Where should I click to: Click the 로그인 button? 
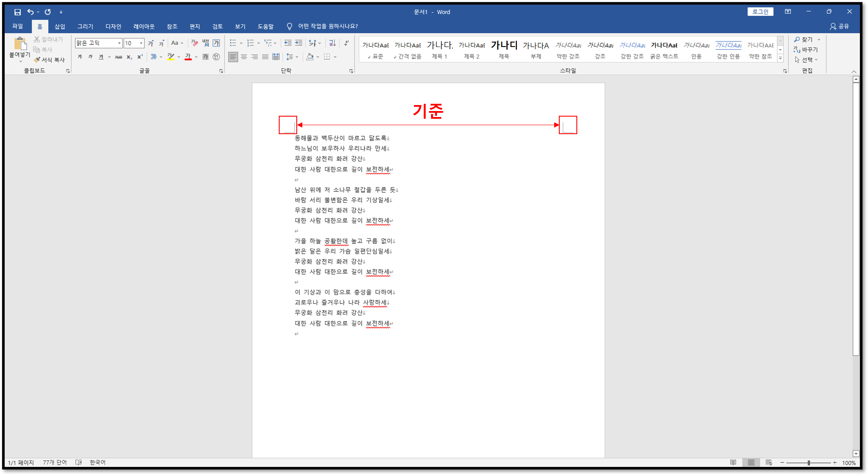760,12
